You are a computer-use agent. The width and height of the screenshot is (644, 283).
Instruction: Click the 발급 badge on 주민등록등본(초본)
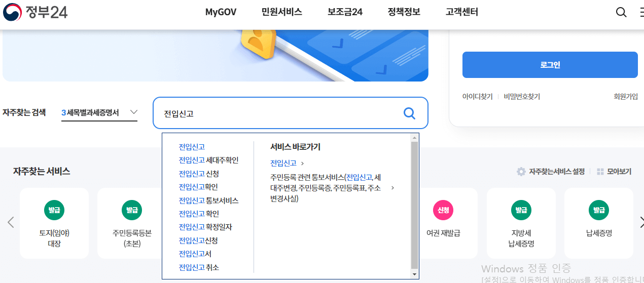click(x=132, y=210)
